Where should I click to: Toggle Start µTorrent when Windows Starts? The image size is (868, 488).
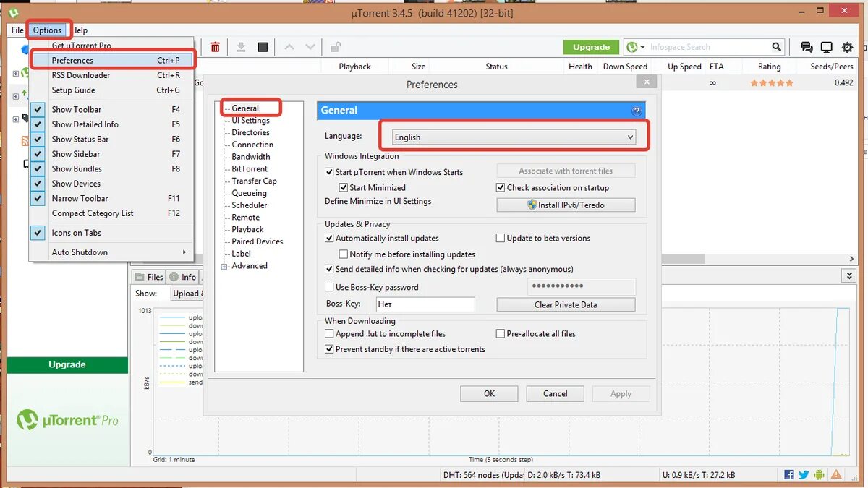[x=329, y=172]
